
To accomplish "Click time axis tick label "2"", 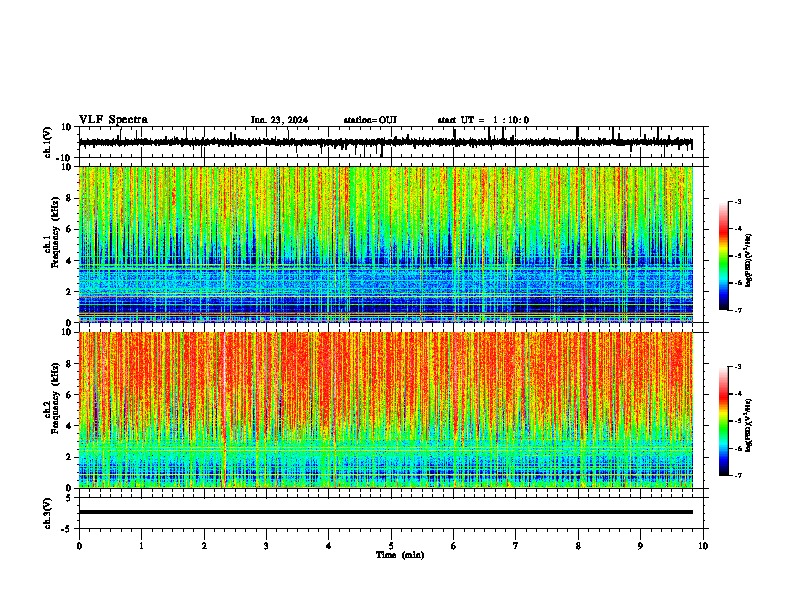I will (x=204, y=546).
